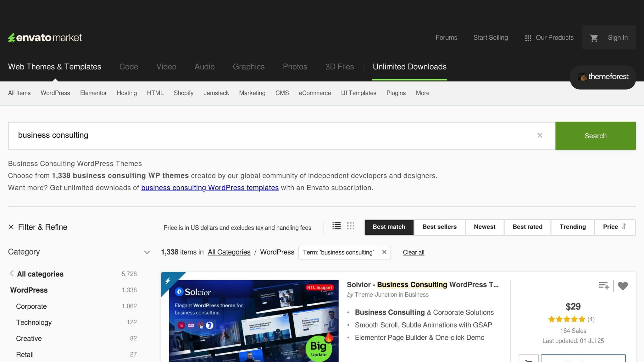Toggle Price sort order arrows
This screenshot has width=644, height=362.
pos(624,227)
